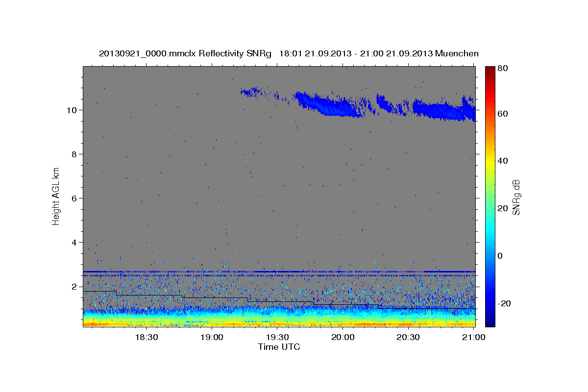Click the 19:00 time tick label

click(x=212, y=338)
